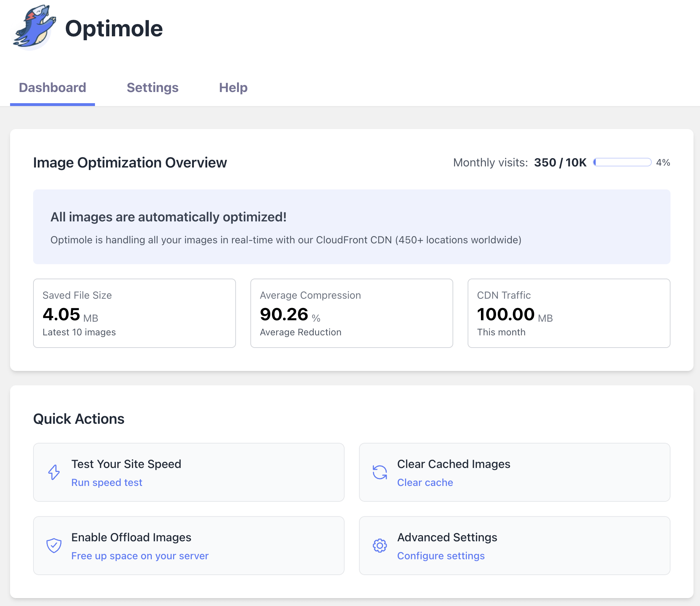
Task: Switch to the Dashboard tab
Action: [53, 88]
